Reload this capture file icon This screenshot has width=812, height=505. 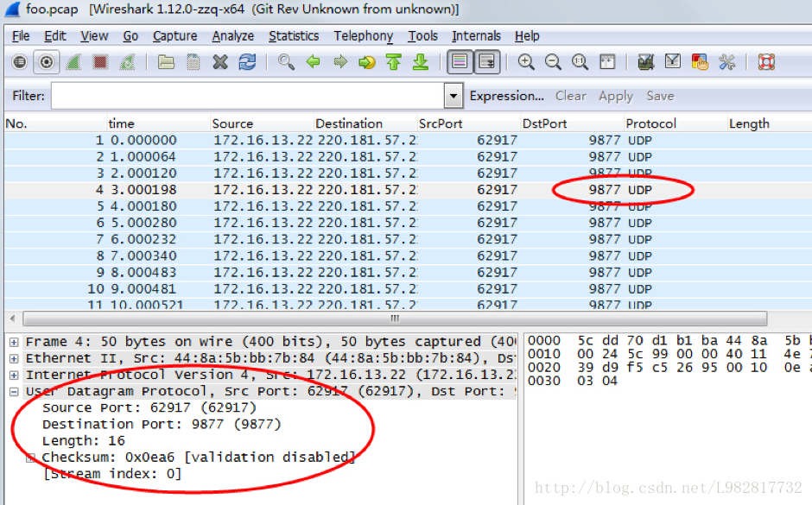(x=248, y=63)
